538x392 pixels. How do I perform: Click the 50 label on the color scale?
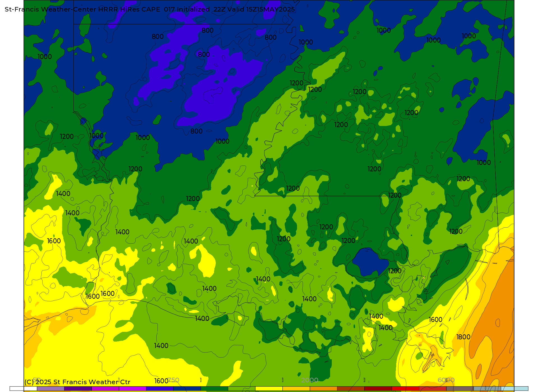coord(37,380)
